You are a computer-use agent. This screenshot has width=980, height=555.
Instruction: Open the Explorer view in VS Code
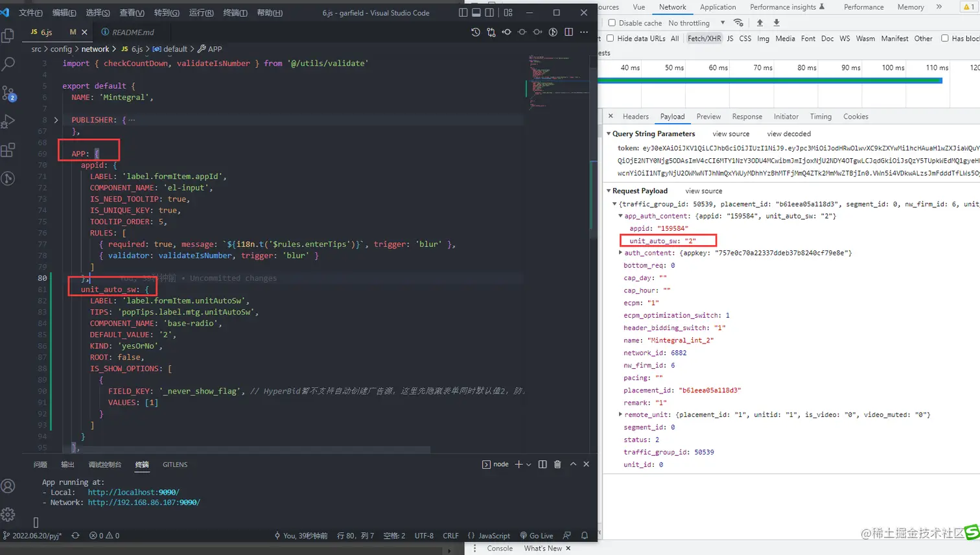tap(8, 35)
